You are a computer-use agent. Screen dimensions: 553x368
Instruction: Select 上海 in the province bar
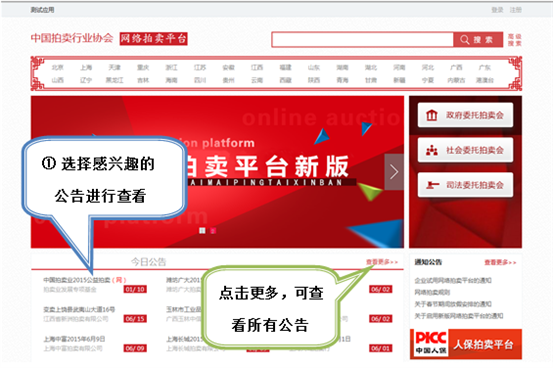click(x=86, y=67)
